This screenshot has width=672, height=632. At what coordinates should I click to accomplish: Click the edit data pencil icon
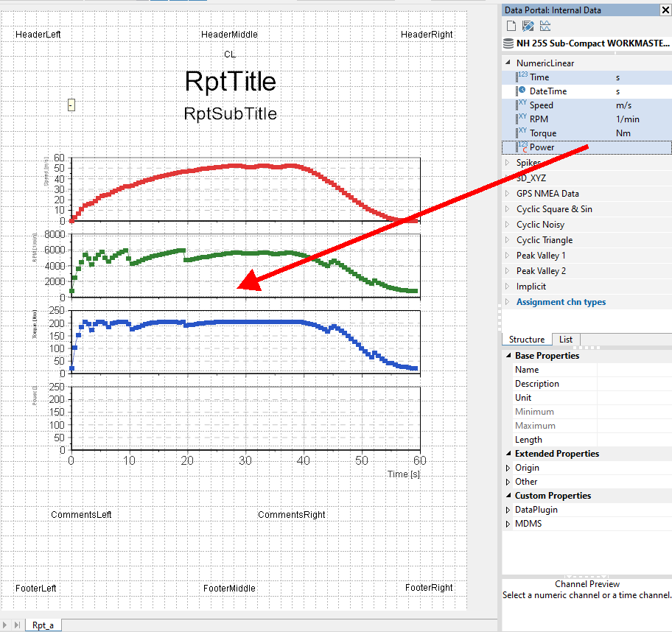pos(528,27)
